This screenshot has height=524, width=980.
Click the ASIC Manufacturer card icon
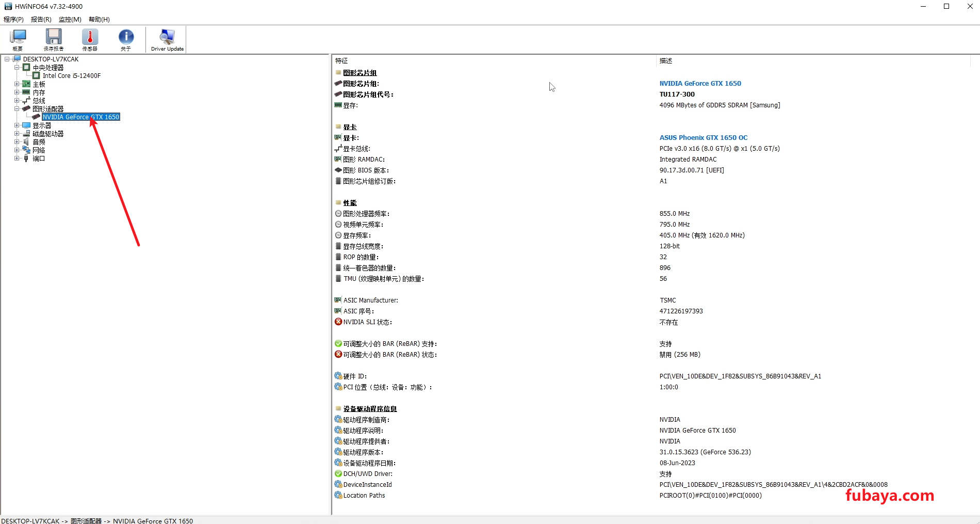pyautogui.click(x=338, y=300)
